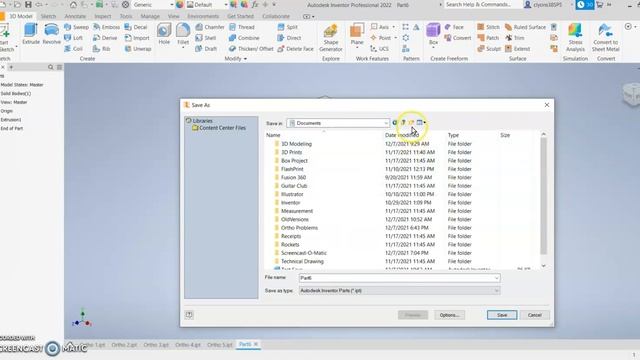640x360 pixels.
Task: Choose the Thicken/Offset tool
Action: [x=251, y=49]
